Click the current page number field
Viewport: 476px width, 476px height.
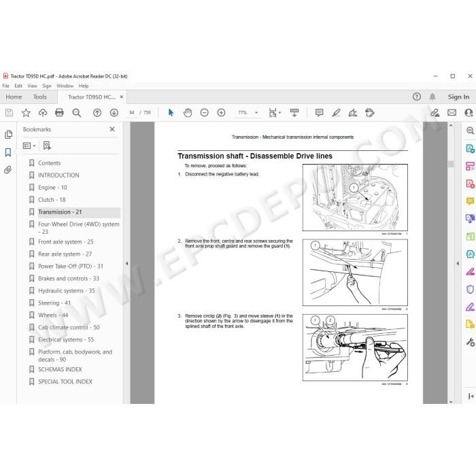[x=132, y=113]
